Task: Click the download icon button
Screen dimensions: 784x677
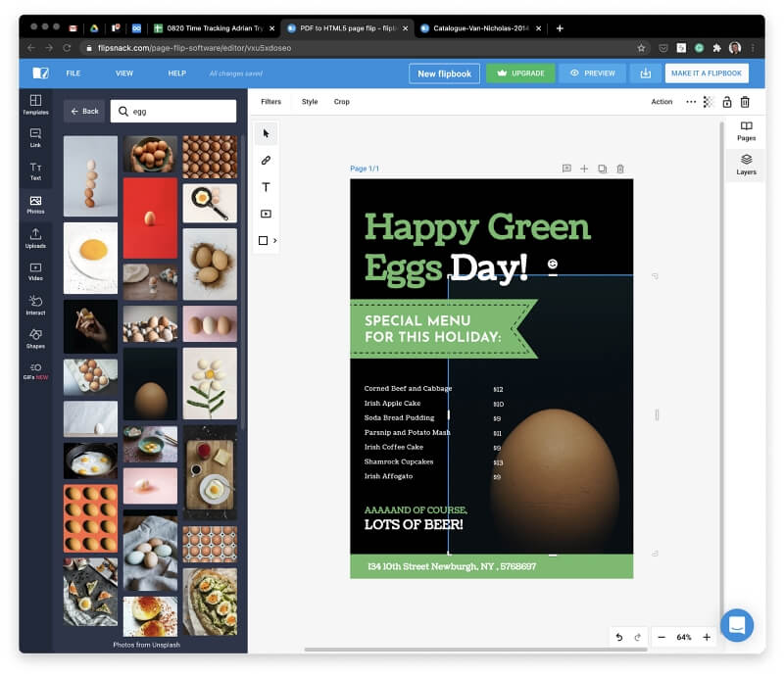Action: pos(646,73)
